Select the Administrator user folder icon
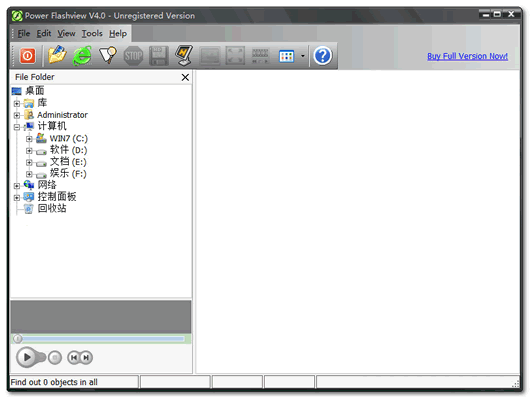Viewport: 530px width, 399px height. point(29,115)
